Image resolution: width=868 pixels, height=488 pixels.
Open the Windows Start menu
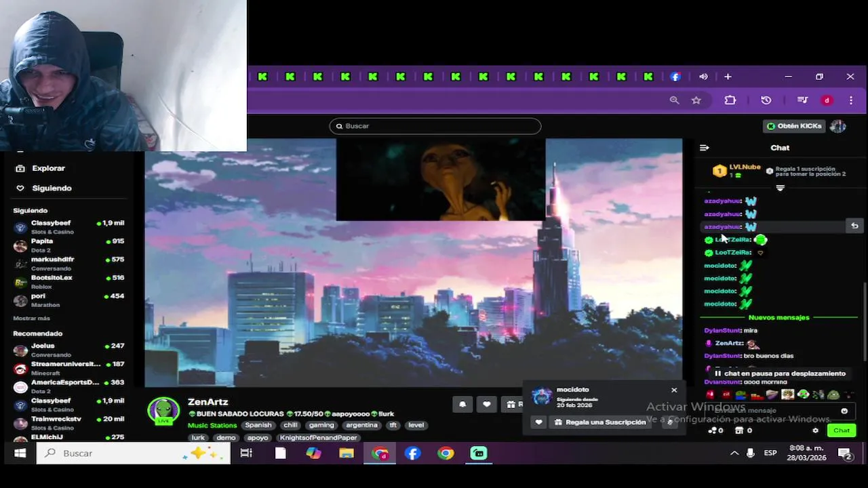(20, 453)
